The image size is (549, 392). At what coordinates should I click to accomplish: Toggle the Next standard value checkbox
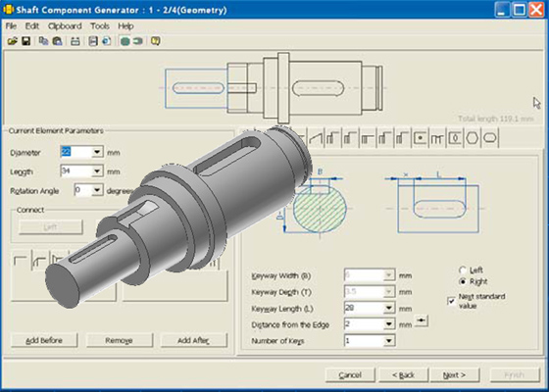452,301
